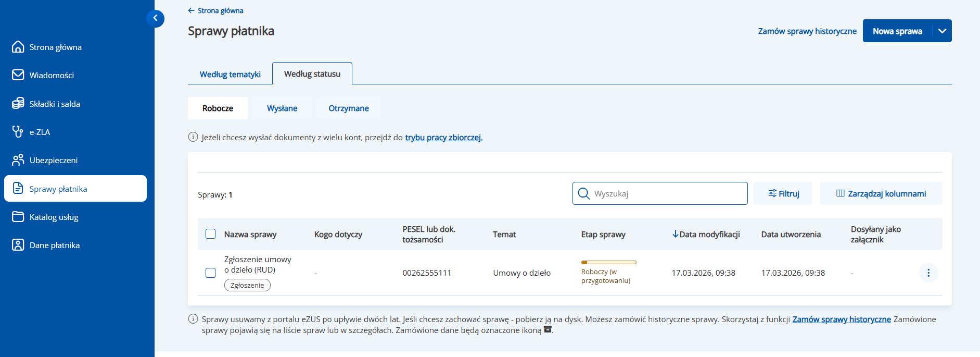
Task: Click the e-ZLA stethoscope icon
Action: [x=18, y=132]
